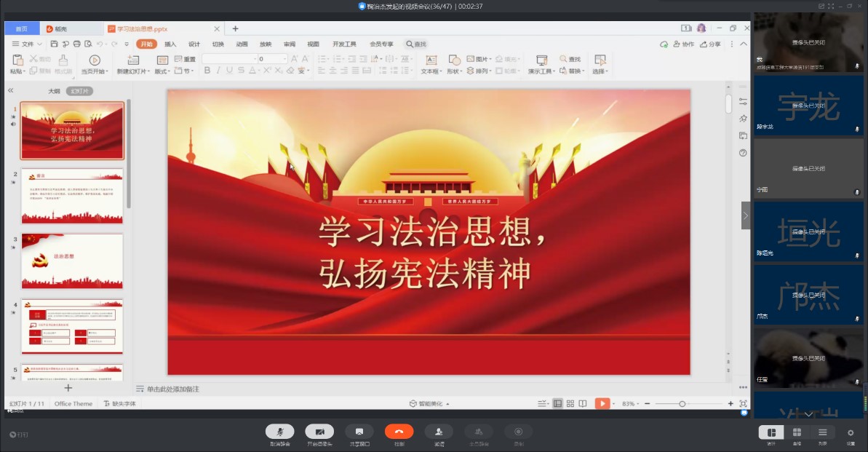This screenshot has height=452, width=868.
Task: Turn on the camera in meeting bar
Action: coord(319,432)
